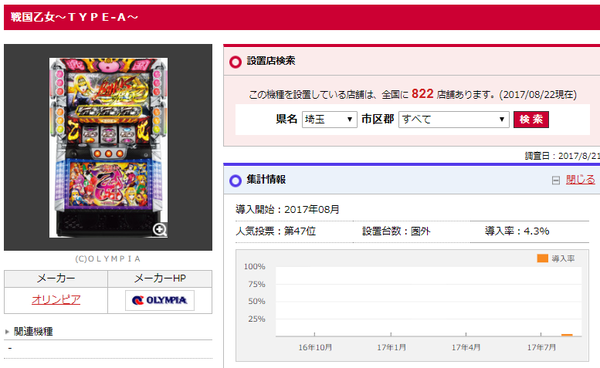Click the red 検索 search button
Viewport: 600px width, 368px height.
pyautogui.click(x=531, y=119)
